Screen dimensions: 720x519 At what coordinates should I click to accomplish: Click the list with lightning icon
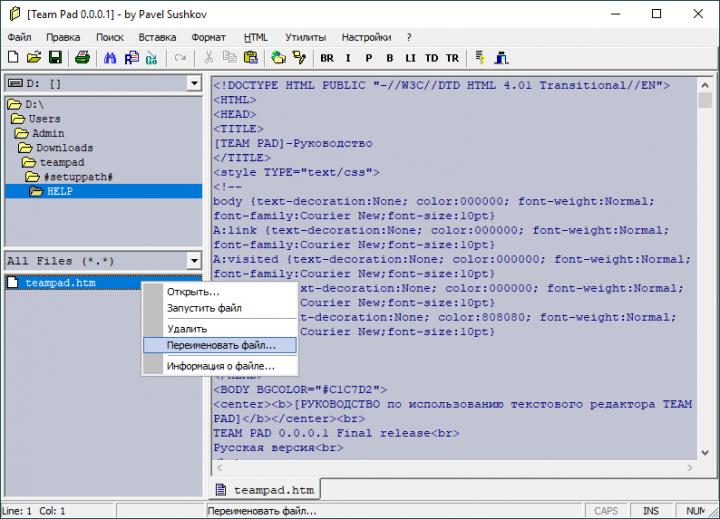coord(480,58)
